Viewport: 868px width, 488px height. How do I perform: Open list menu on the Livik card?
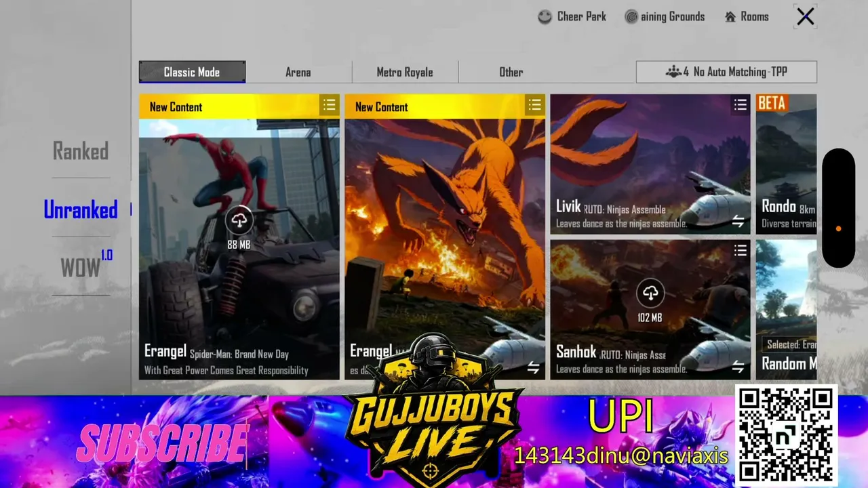click(x=740, y=104)
